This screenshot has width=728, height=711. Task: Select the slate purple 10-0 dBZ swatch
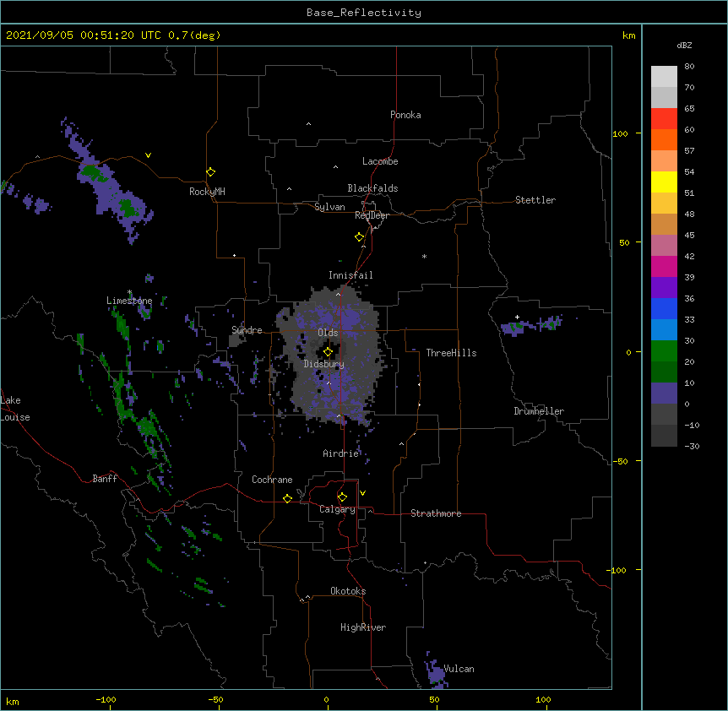(x=664, y=393)
